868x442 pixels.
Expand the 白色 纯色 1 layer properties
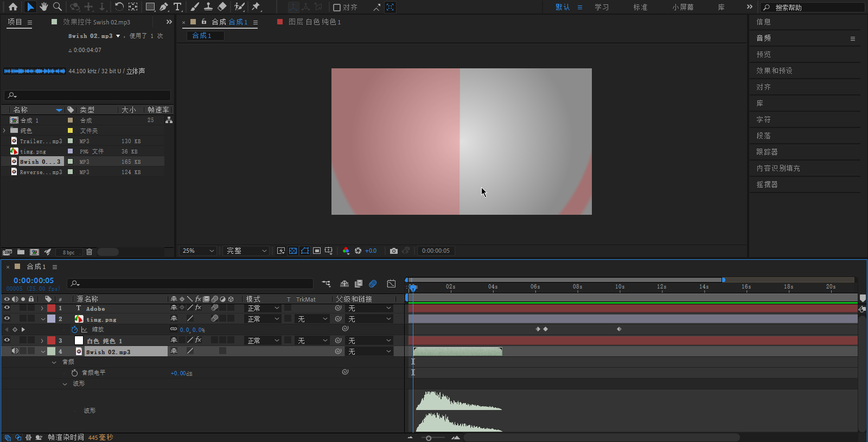pos(42,341)
